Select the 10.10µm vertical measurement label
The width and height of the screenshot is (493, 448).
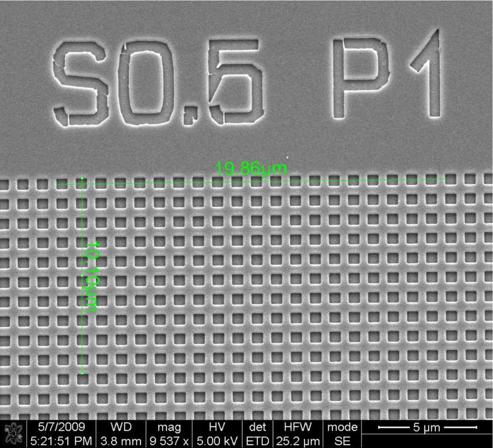pos(91,276)
